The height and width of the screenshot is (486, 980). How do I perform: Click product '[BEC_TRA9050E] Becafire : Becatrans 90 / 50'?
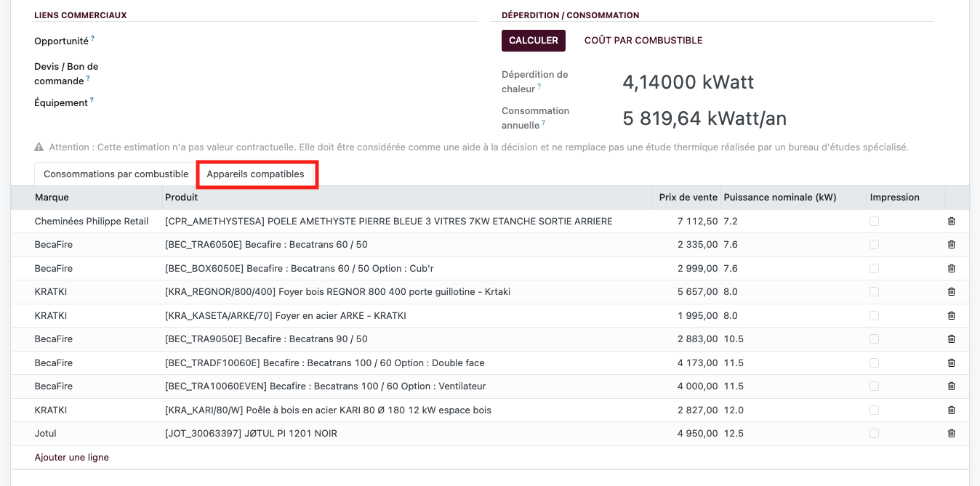pos(267,339)
